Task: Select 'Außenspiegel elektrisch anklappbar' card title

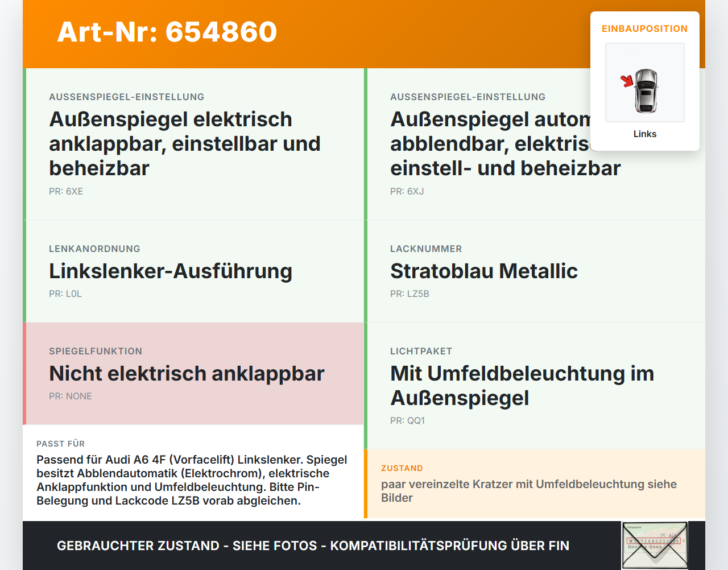Action: (x=185, y=144)
